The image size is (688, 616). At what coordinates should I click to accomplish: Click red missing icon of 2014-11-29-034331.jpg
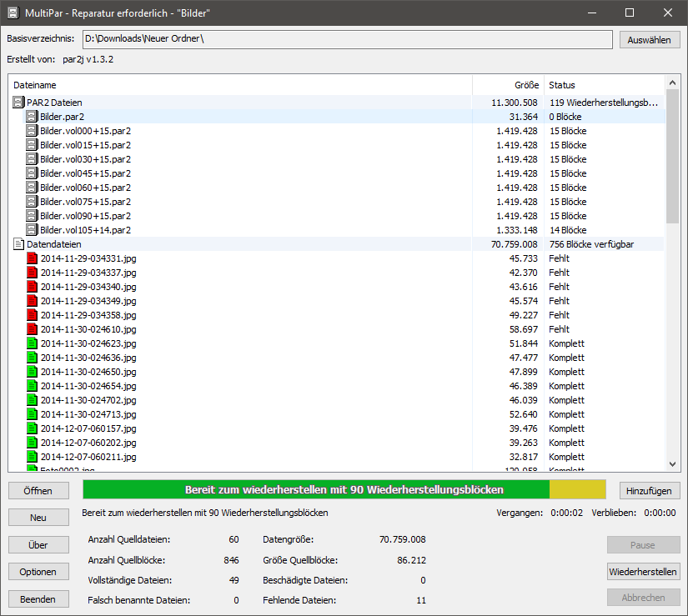[x=32, y=258]
